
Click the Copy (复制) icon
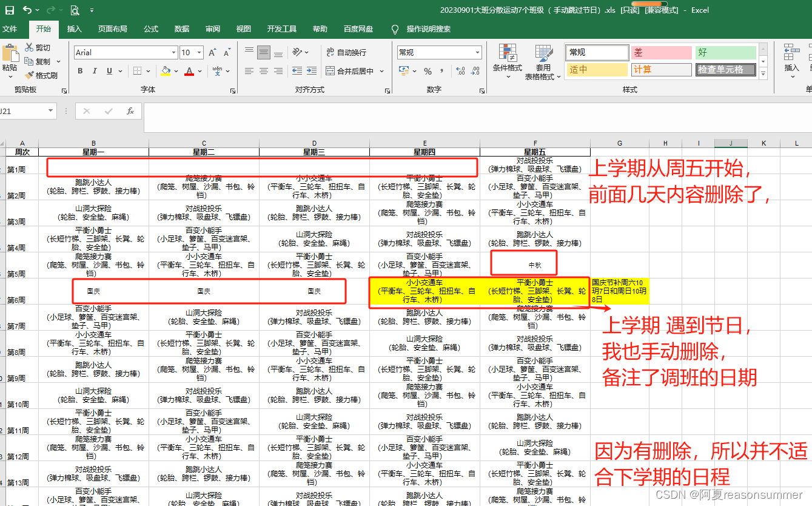pyautogui.click(x=29, y=61)
